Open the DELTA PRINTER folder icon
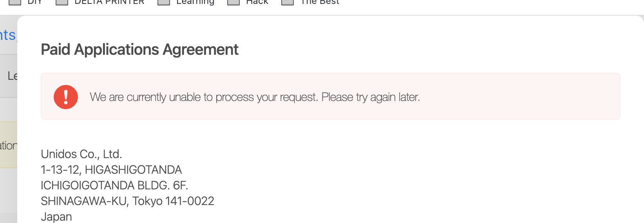 (62, 2)
